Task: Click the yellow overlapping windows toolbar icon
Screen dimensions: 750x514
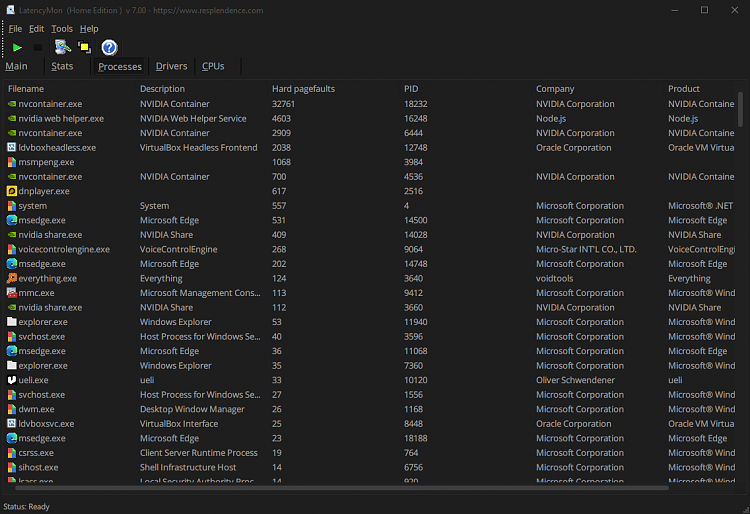Action: point(84,47)
